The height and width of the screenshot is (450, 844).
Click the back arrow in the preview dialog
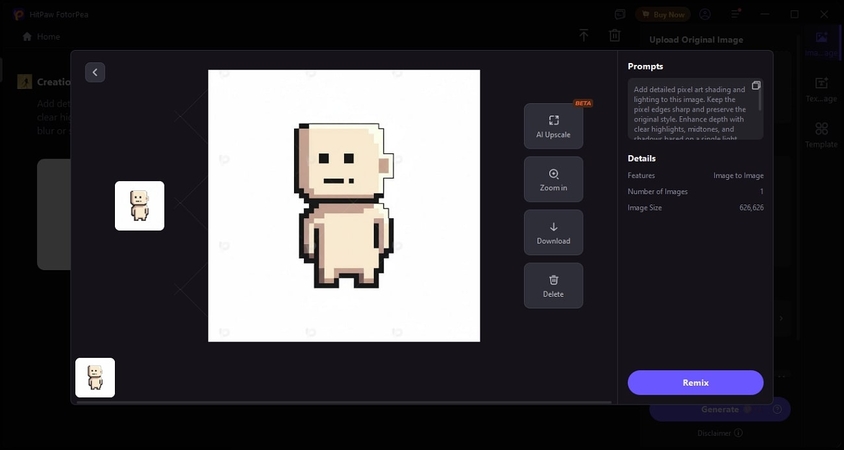(95, 72)
